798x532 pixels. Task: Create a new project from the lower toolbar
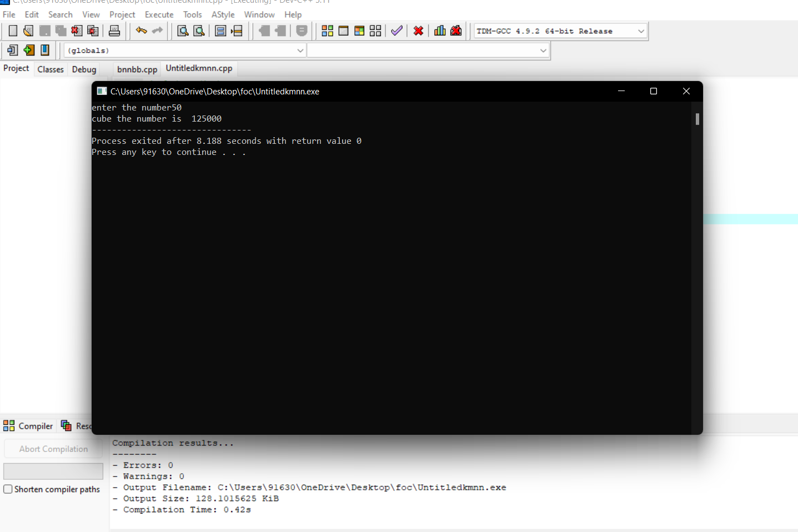point(12,50)
